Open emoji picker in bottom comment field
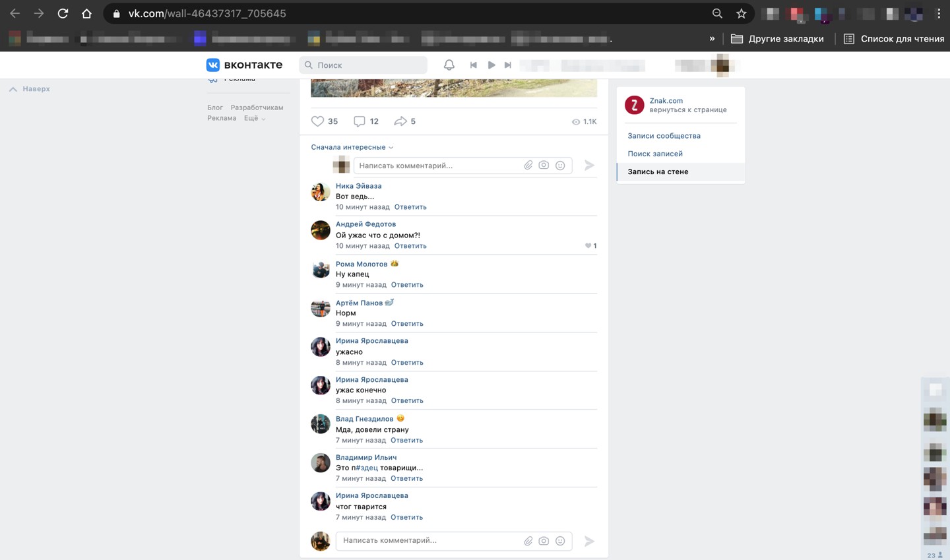The image size is (950, 560). click(x=560, y=541)
